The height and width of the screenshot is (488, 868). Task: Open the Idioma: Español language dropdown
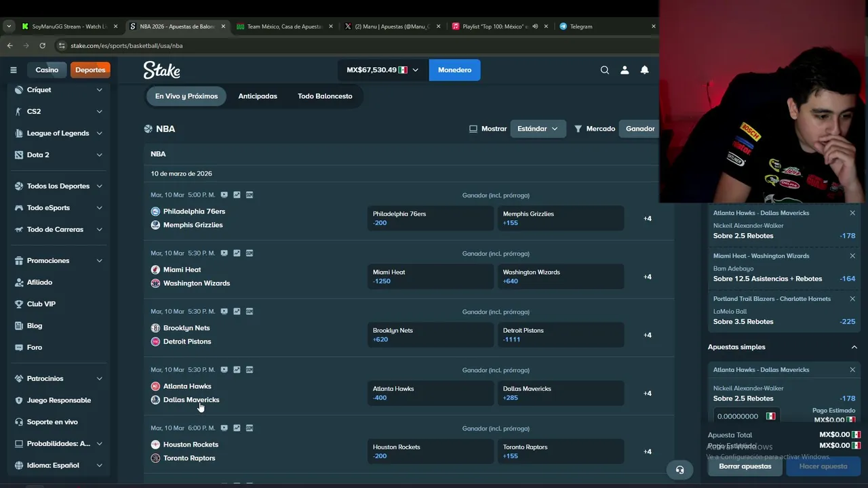58,465
